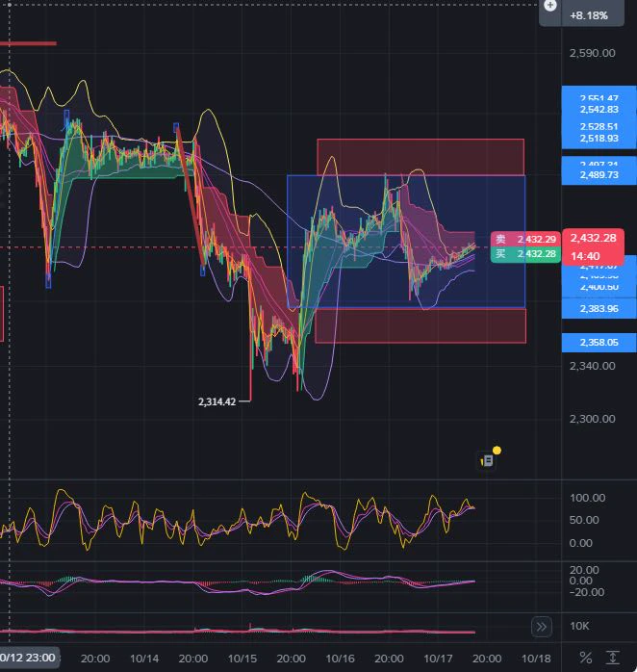Image resolution: width=637 pixels, height=672 pixels.
Task: Click the current price label 2,432.28
Action: point(593,238)
